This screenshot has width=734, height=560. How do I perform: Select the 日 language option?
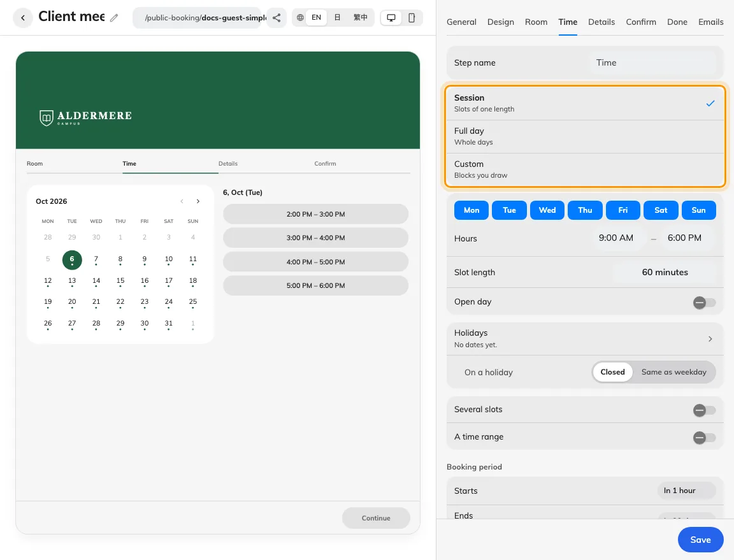(x=337, y=18)
